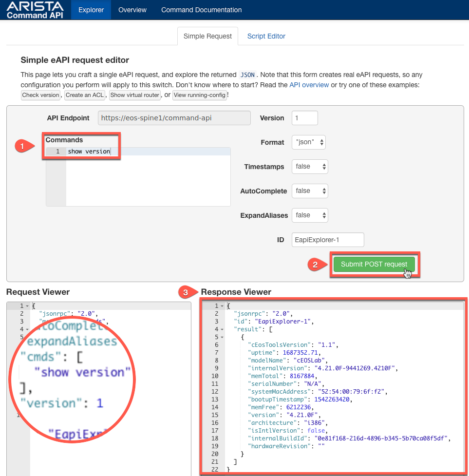Click the ID field containing EapiExplorer-1
Viewport: 469px width, 476px height.
[x=328, y=240]
